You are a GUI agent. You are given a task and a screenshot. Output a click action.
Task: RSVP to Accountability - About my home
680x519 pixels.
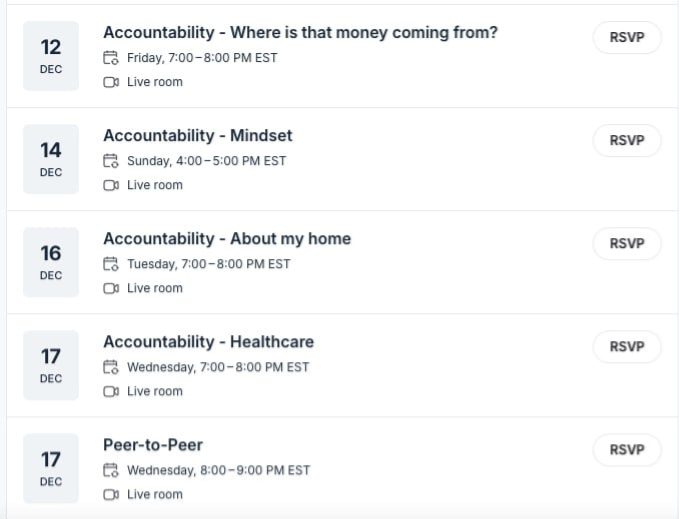627,244
